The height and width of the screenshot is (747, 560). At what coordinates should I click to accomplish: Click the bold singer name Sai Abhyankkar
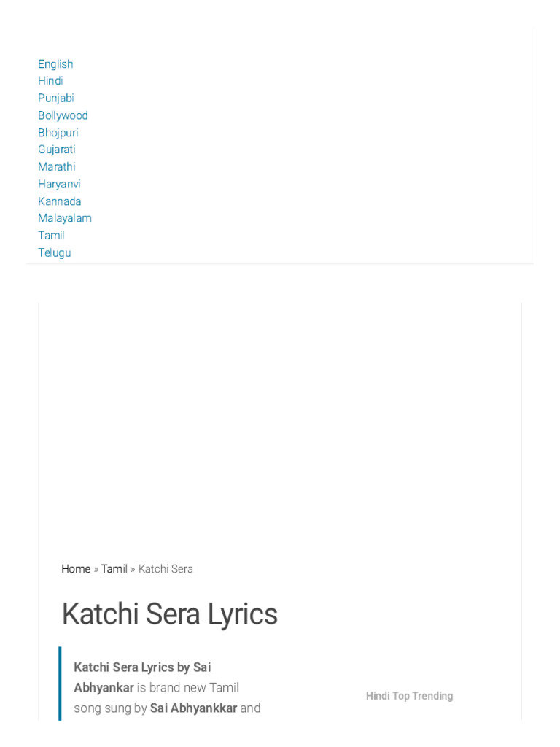tap(193, 708)
